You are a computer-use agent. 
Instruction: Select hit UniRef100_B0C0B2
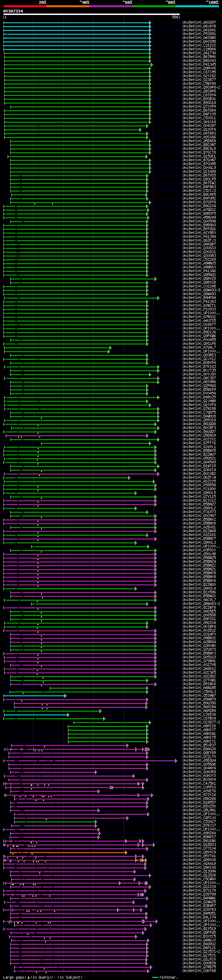tap(199, 473)
